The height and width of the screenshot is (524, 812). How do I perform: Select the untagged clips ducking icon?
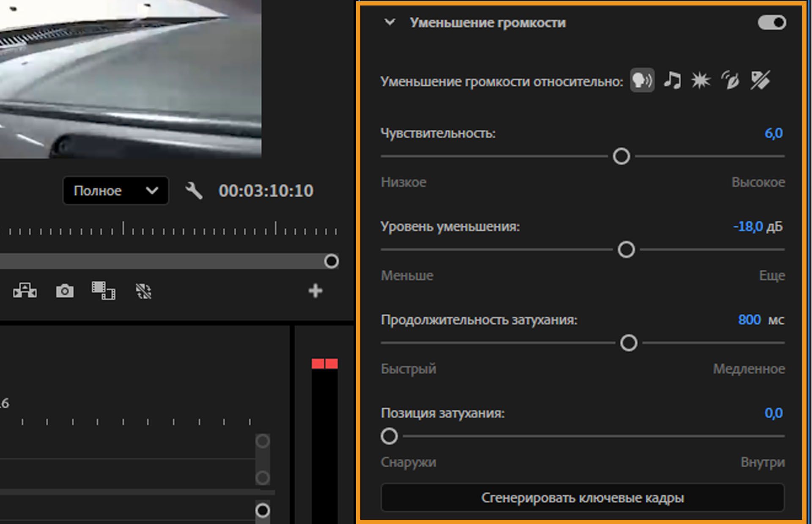coord(760,80)
